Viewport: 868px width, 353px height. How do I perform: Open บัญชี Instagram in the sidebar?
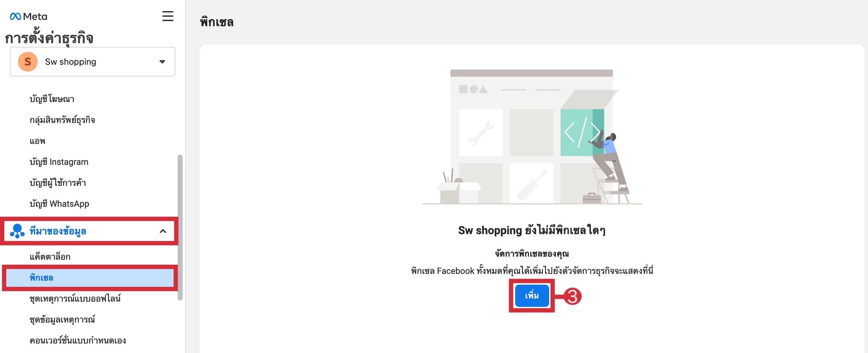click(59, 162)
